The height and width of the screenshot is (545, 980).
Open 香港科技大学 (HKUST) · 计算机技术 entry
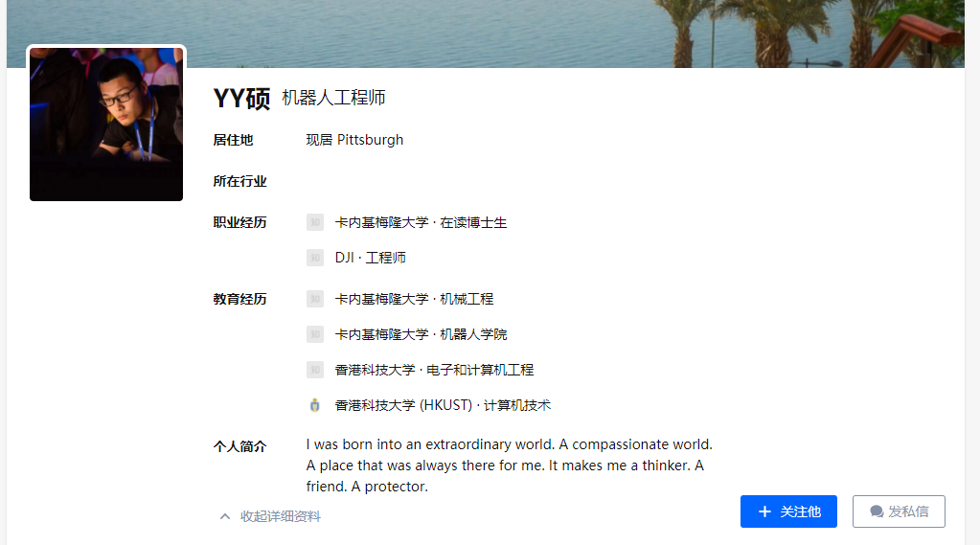pos(443,405)
